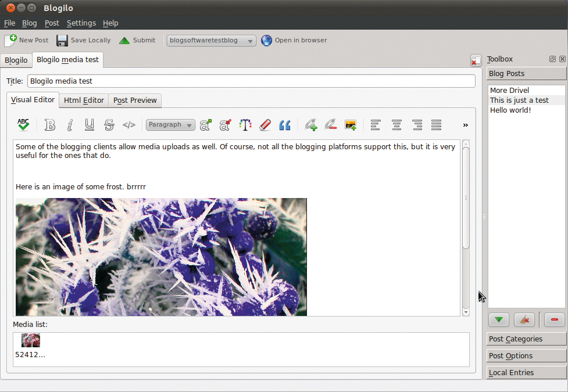
Task: Click the spell check ABC icon
Action: [x=23, y=125]
